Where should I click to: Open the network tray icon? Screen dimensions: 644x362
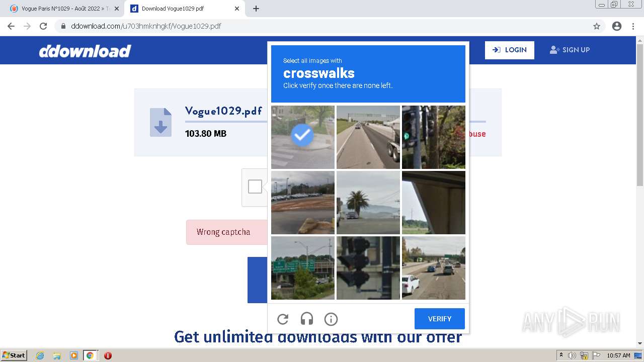coord(584,355)
